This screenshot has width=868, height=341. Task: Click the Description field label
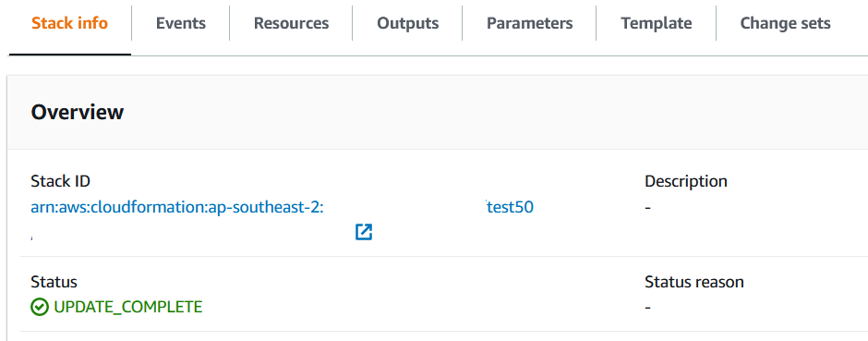(x=686, y=181)
